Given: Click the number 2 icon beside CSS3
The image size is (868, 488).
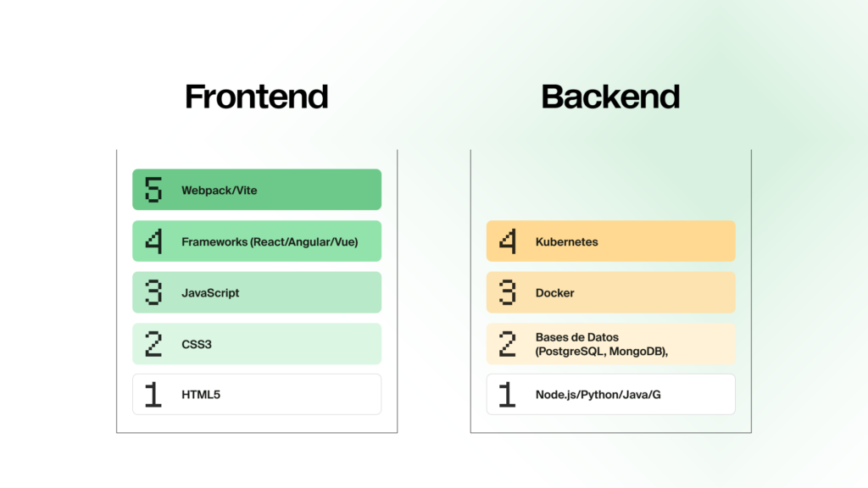Looking at the screenshot, I should (153, 344).
